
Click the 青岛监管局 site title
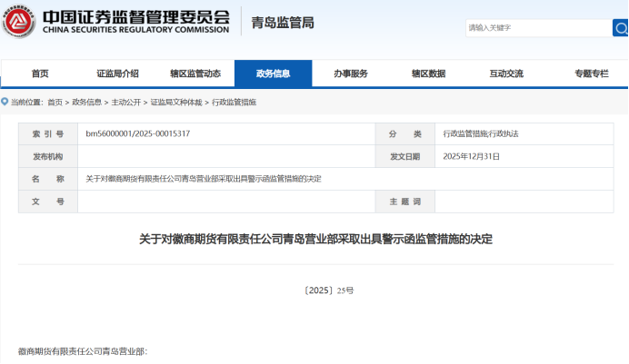coord(283,23)
